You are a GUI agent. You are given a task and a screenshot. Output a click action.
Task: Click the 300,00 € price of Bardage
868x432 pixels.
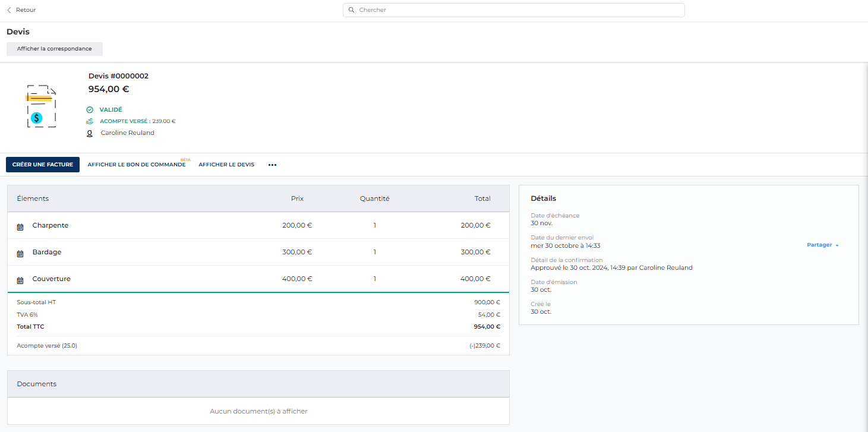[297, 252]
